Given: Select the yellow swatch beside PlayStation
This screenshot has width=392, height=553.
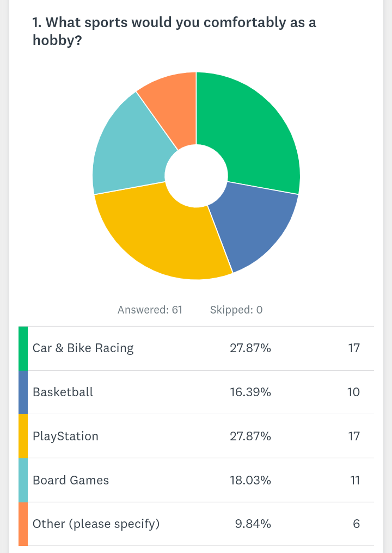Looking at the screenshot, I should pyautogui.click(x=23, y=437).
